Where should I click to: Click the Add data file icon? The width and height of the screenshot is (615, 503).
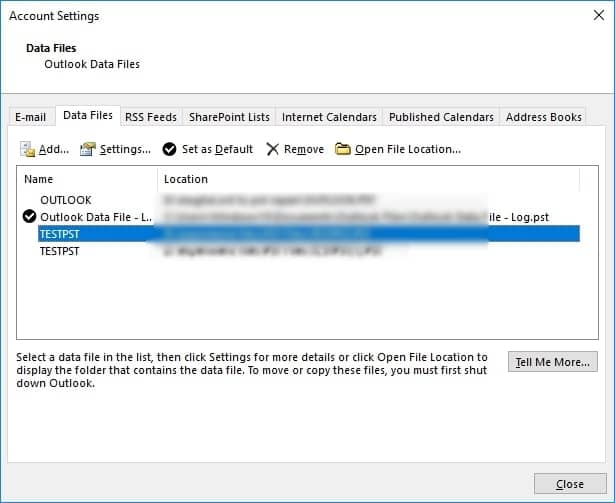[x=28, y=149]
